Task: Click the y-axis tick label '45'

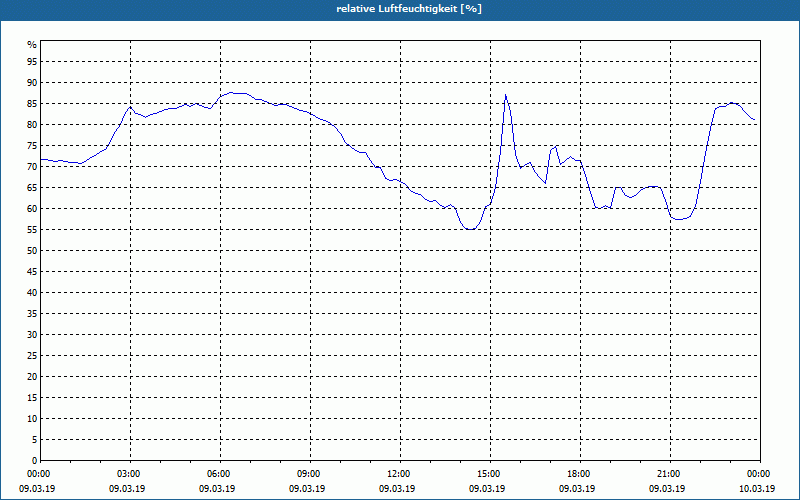Action: [x=32, y=271]
